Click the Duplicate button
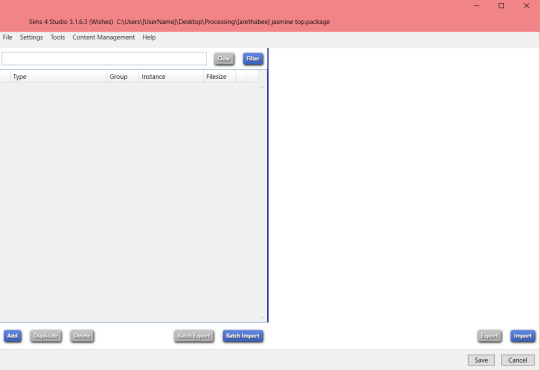The width and height of the screenshot is (540, 371). click(46, 336)
